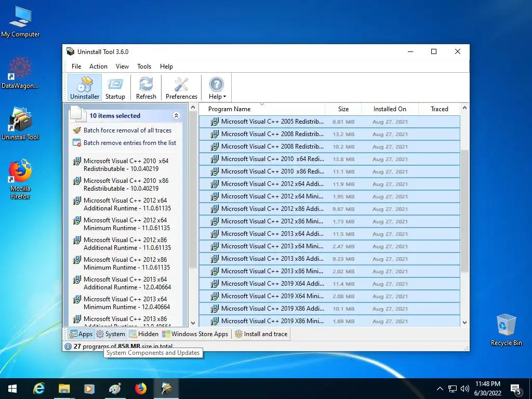Launch Internet Explorer from the taskbar
Viewport: 532px width, 399px height.
[38, 389]
